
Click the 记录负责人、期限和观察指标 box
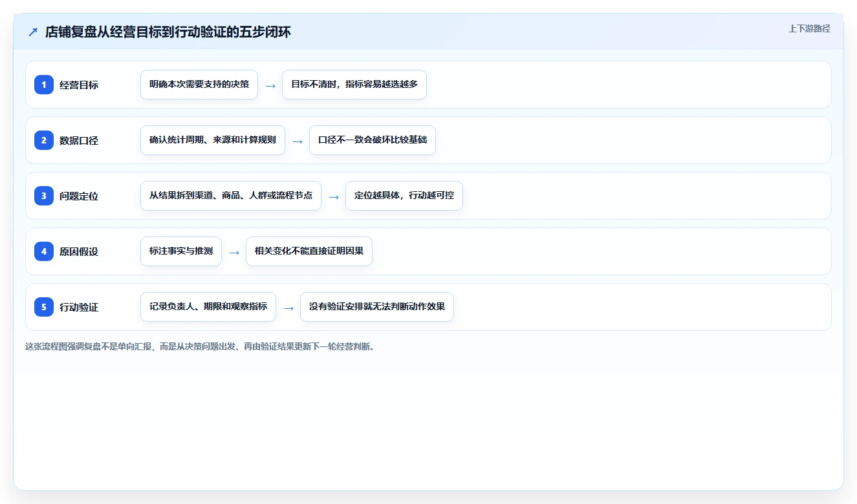pyautogui.click(x=208, y=307)
